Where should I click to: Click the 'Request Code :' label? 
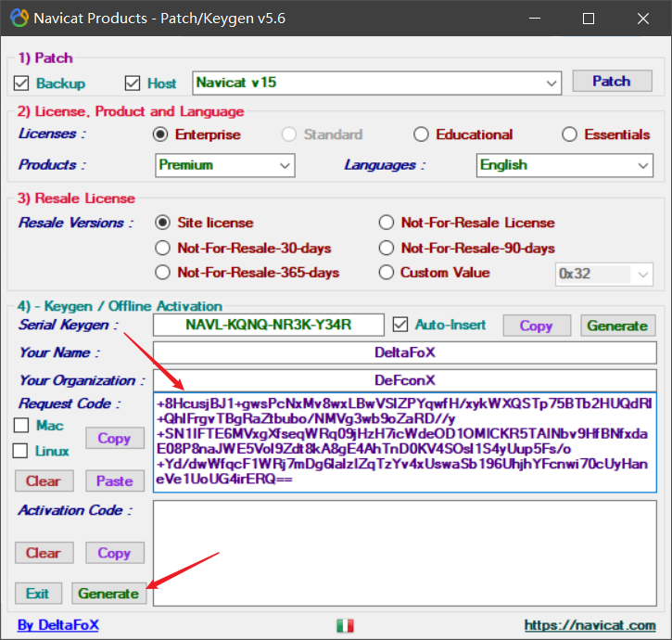(70, 403)
